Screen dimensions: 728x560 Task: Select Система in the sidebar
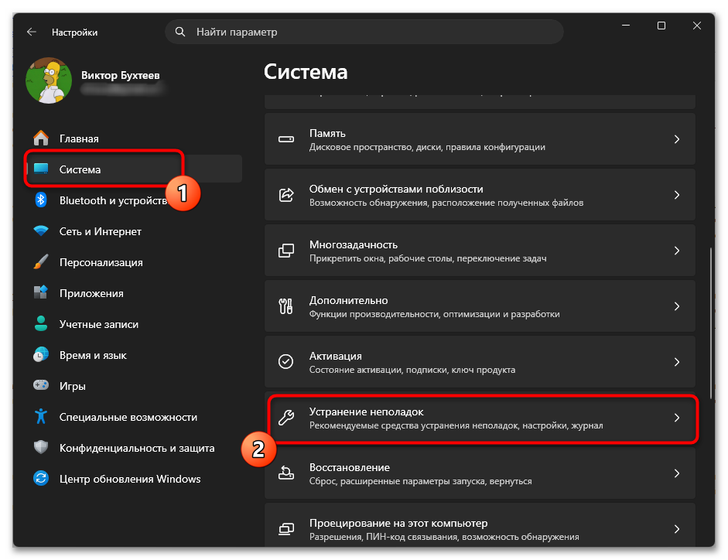coord(135,169)
